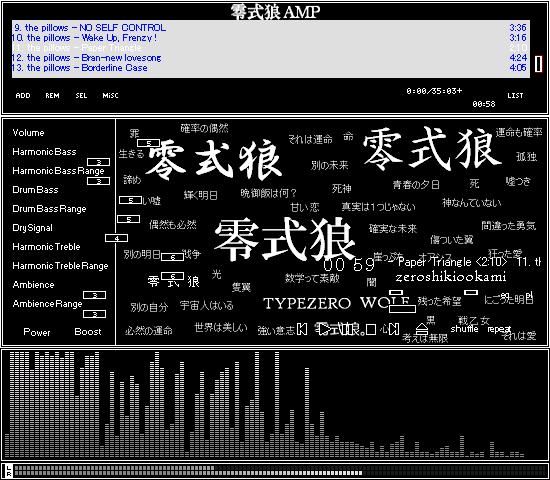The image size is (550, 480).
Task: Open the ADD playlist menu
Action: (x=23, y=95)
